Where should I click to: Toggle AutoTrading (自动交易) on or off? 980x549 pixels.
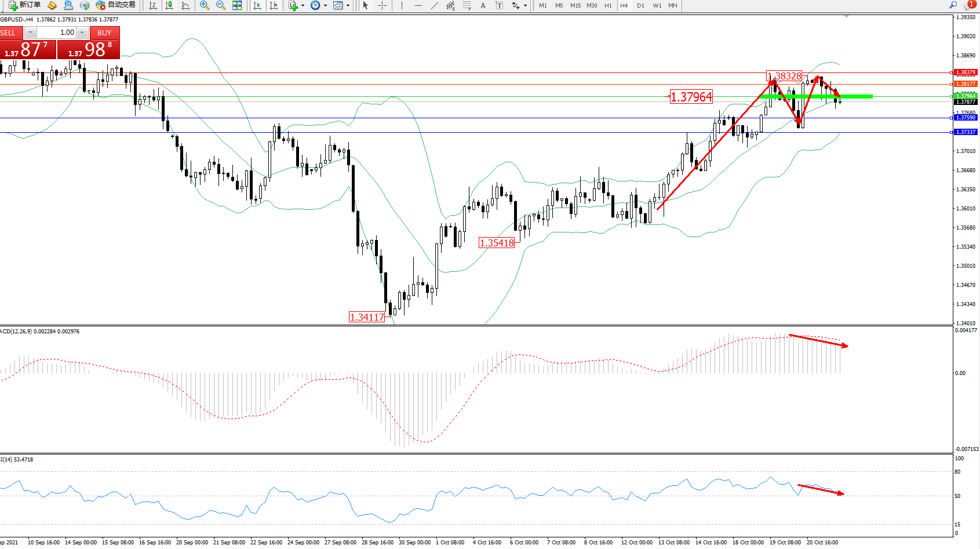click(116, 5)
